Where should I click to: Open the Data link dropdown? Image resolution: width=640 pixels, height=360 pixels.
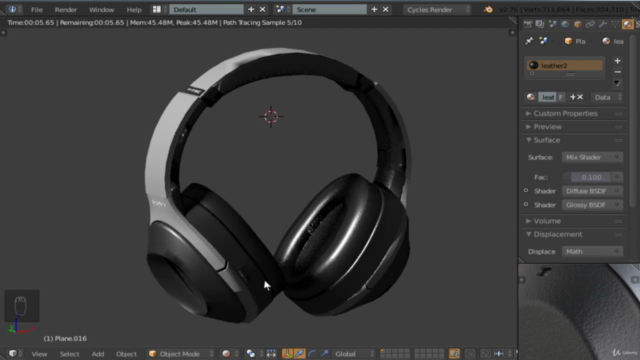click(x=607, y=97)
